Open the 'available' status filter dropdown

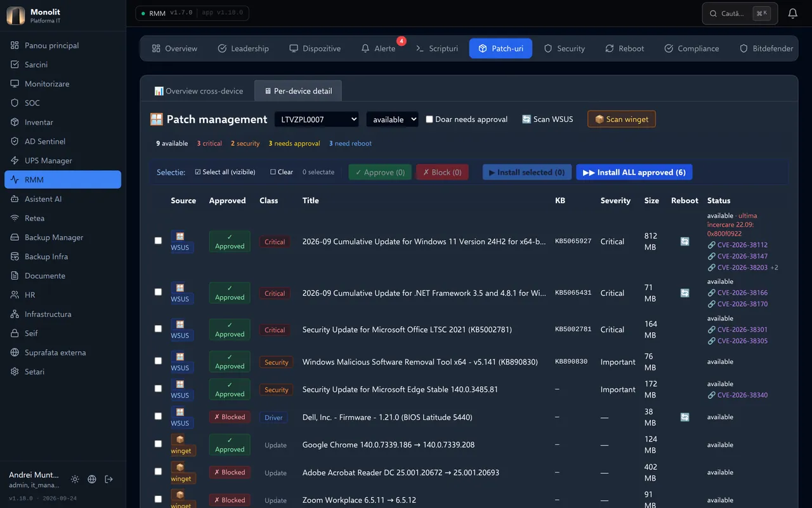392,119
